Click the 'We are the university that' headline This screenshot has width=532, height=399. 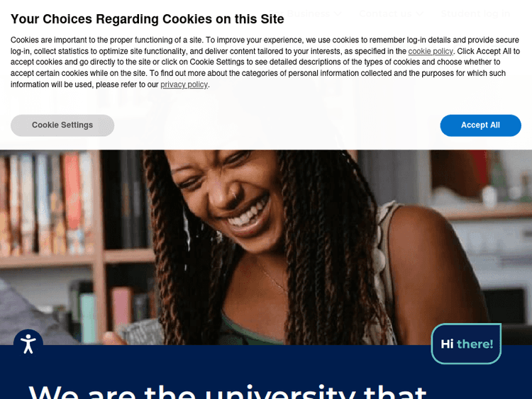pos(227,391)
